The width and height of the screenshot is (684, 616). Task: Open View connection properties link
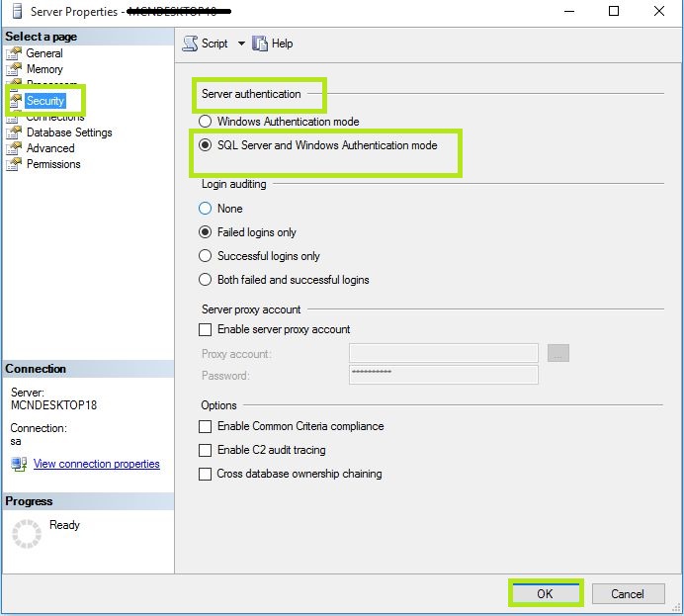97,464
